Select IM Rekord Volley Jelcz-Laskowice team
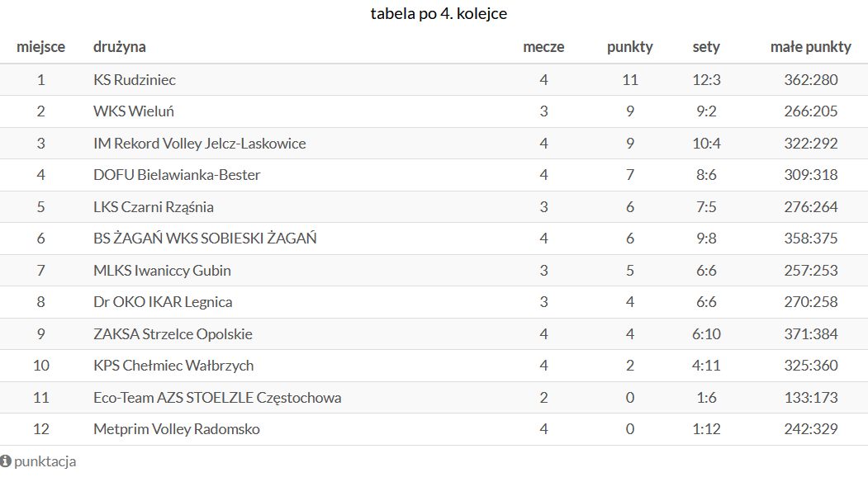 pos(199,144)
